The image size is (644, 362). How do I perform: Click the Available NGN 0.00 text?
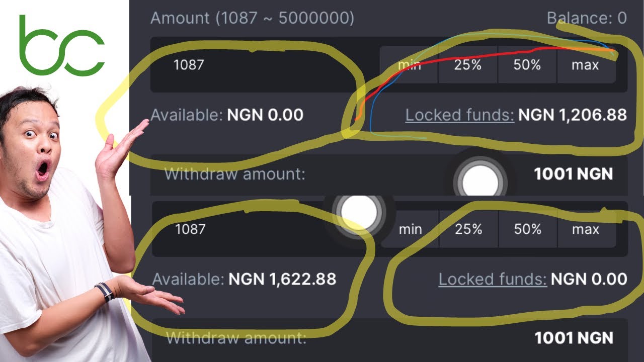point(227,115)
